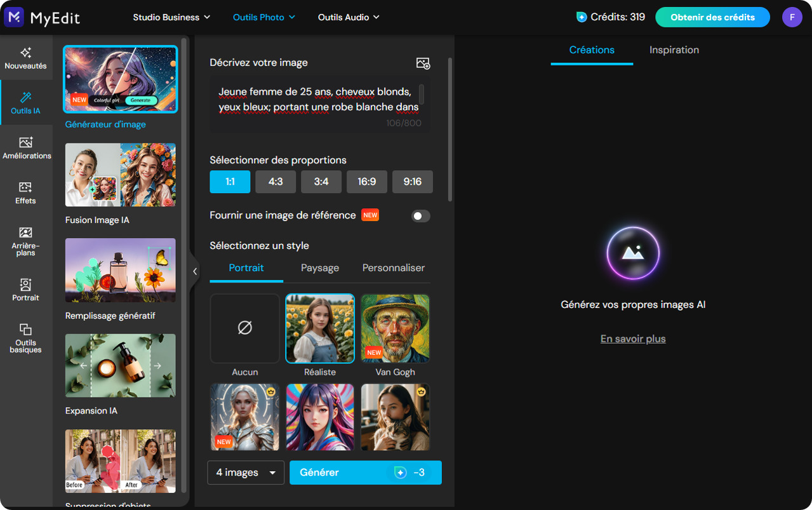Switch to the Inspiration tab
Screen dimensions: 812x510
click(x=674, y=50)
